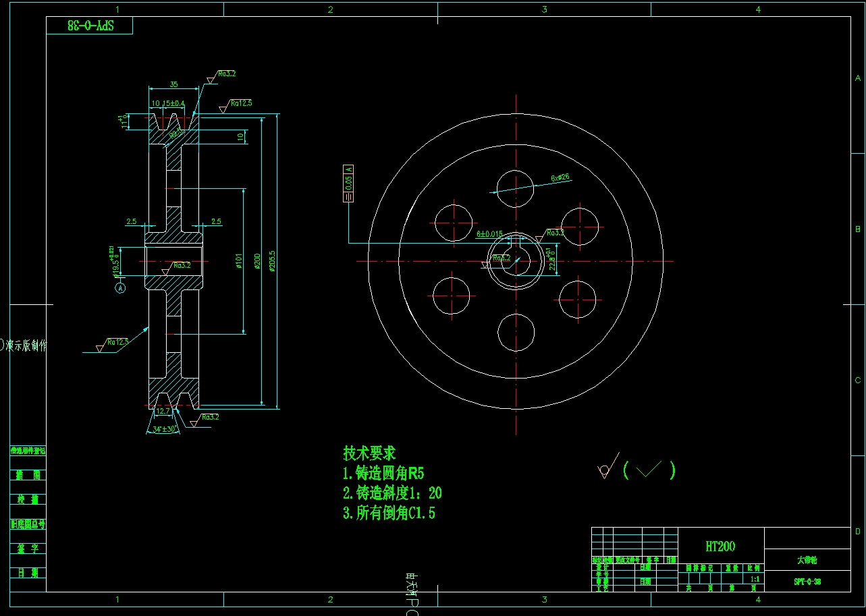Select the HT200 material text
The image size is (866, 616).
coord(720,547)
